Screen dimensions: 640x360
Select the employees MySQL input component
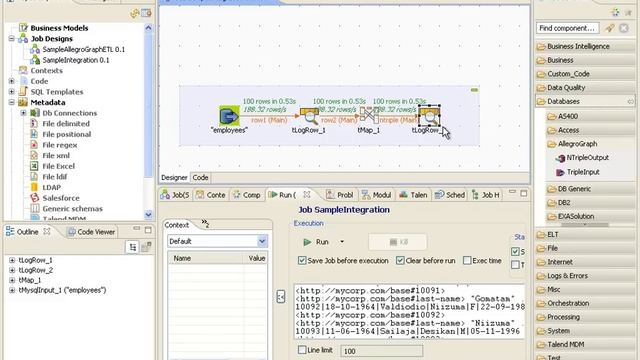pos(229,116)
